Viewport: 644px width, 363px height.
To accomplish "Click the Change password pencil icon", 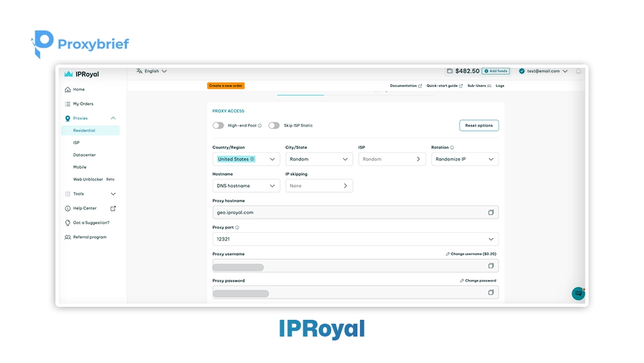I will pos(462,280).
